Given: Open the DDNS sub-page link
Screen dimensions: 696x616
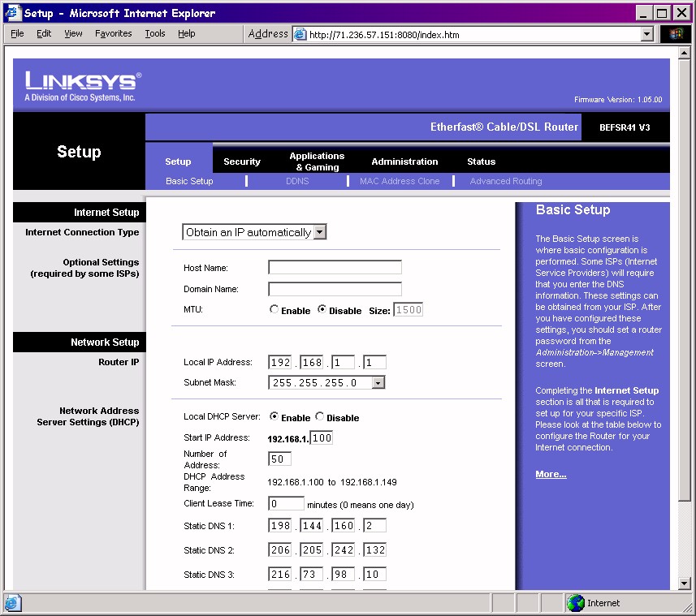Looking at the screenshot, I should click(297, 181).
